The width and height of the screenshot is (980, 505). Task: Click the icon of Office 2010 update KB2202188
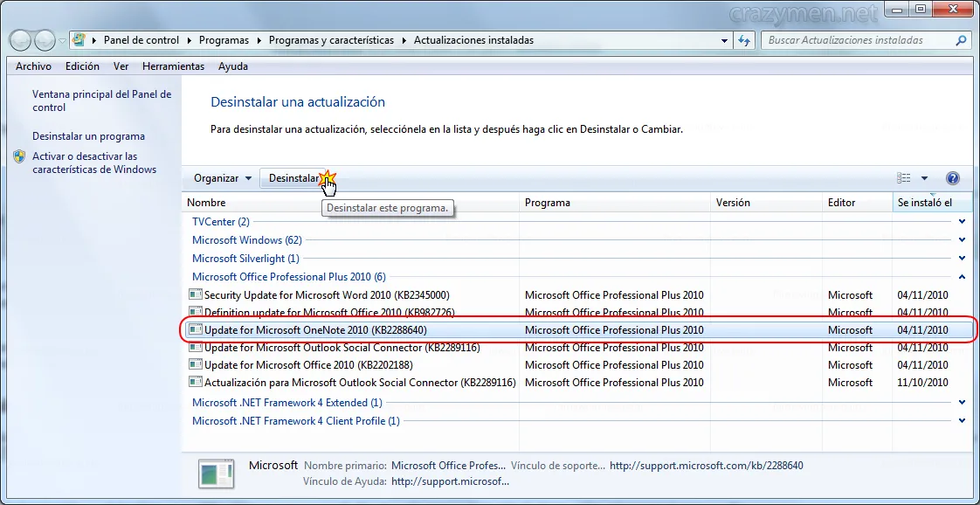pyautogui.click(x=196, y=364)
